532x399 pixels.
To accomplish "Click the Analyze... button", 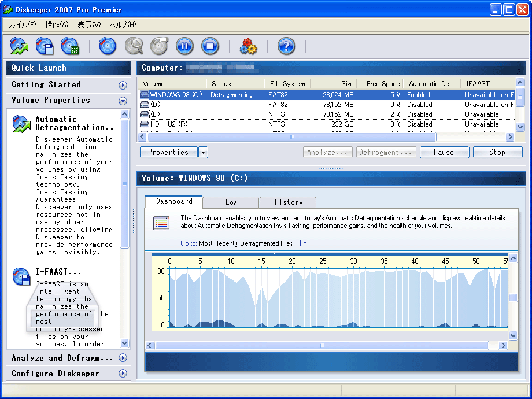I will [328, 152].
